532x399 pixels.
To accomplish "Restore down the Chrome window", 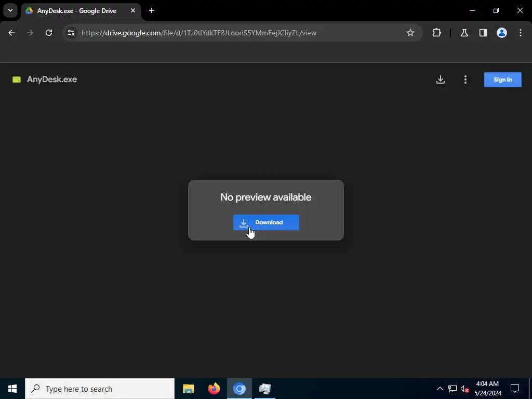I will point(496,10).
